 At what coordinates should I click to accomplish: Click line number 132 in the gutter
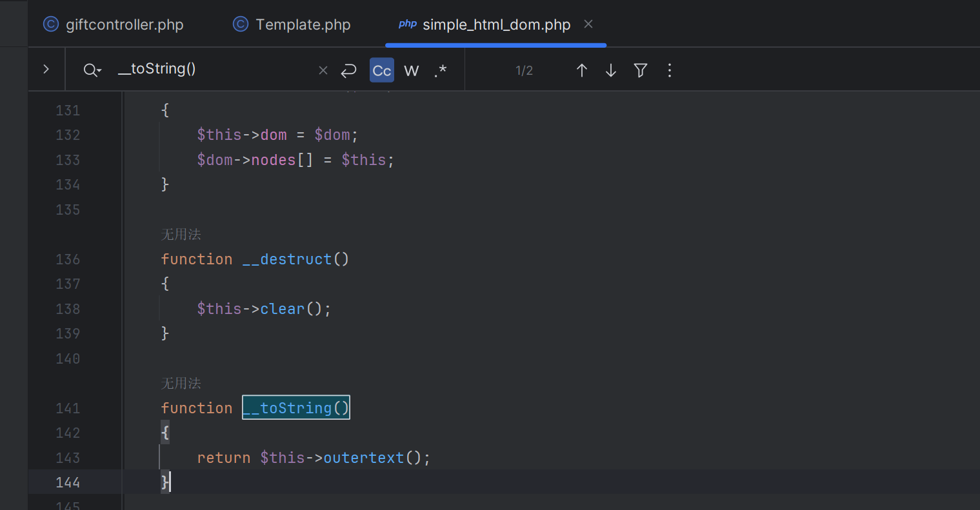pos(68,135)
